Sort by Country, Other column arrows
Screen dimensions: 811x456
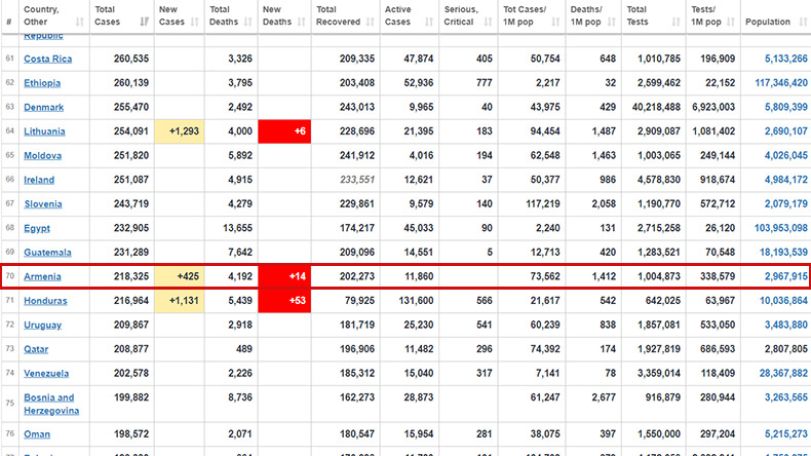click(x=80, y=22)
